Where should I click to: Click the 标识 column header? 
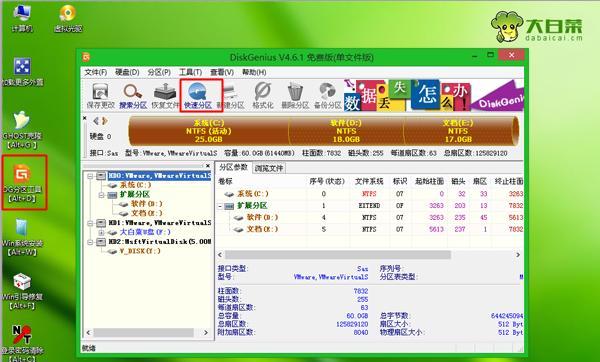pos(400,181)
